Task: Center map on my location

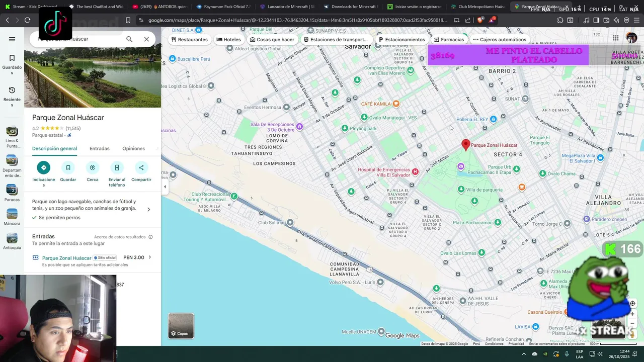Action: pyautogui.click(x=632, y=303)
